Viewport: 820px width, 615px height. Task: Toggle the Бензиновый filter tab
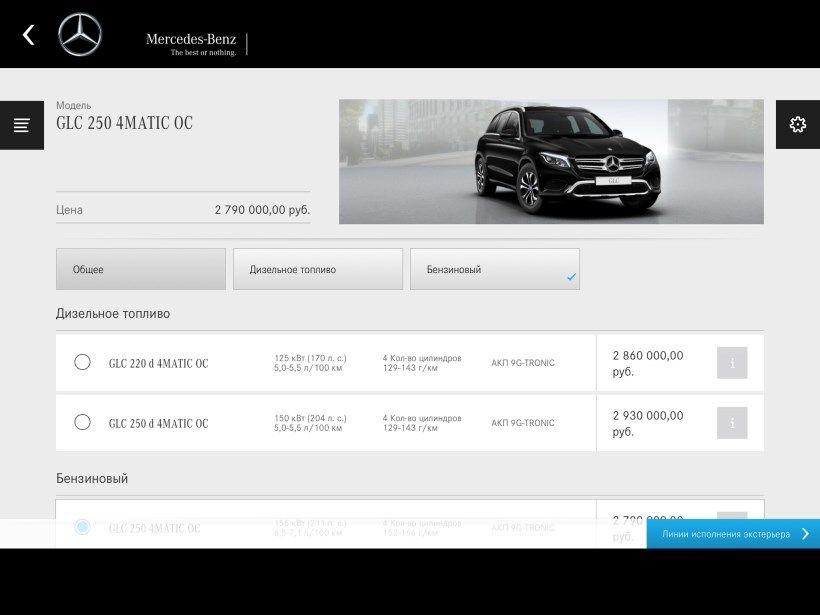click(x=494, y=269)
